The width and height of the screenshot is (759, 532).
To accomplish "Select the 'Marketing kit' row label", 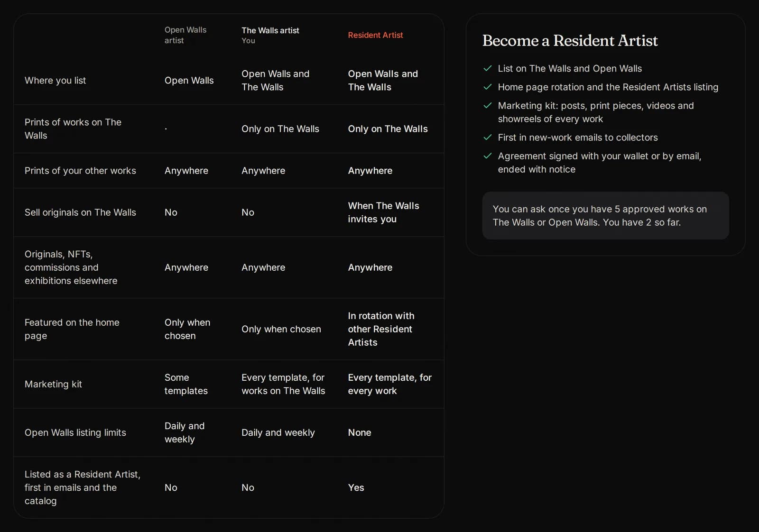I will 53,384.
